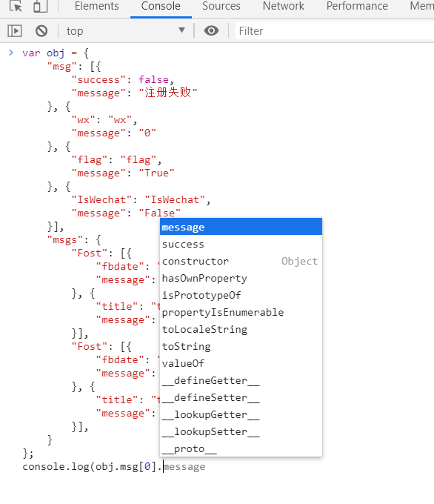Image resolution: width=434 pixels, height=504 pixels.
Task: Pick the success autocomplete suggestion
Action: click(241, 244)
